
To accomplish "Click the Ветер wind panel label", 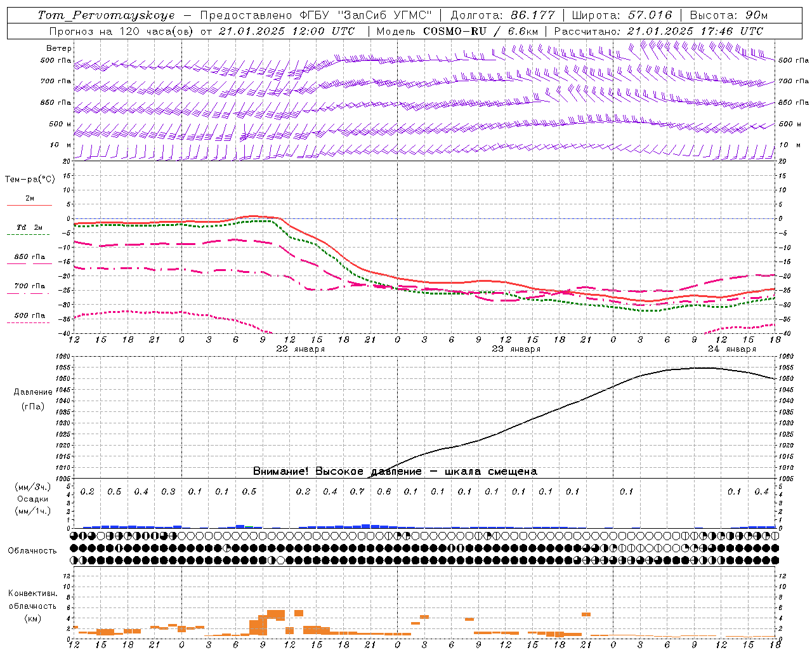I will click(x=59, y=48).
